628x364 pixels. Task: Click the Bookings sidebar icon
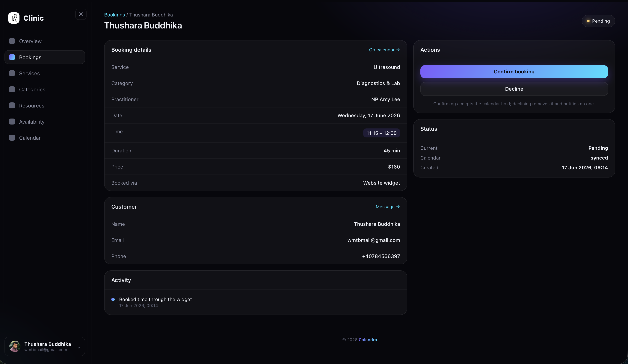coord(12,57)
